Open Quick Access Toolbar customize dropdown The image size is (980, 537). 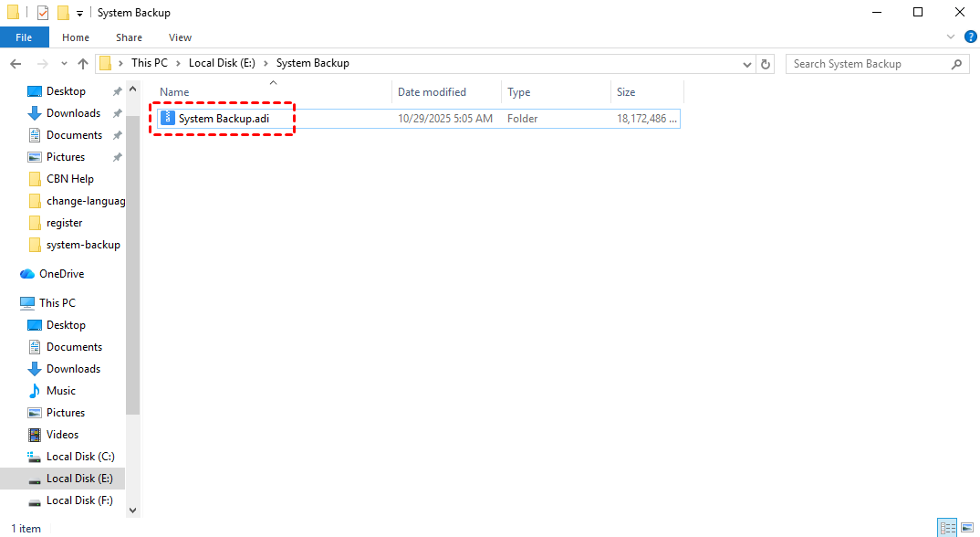pos(80,13)
